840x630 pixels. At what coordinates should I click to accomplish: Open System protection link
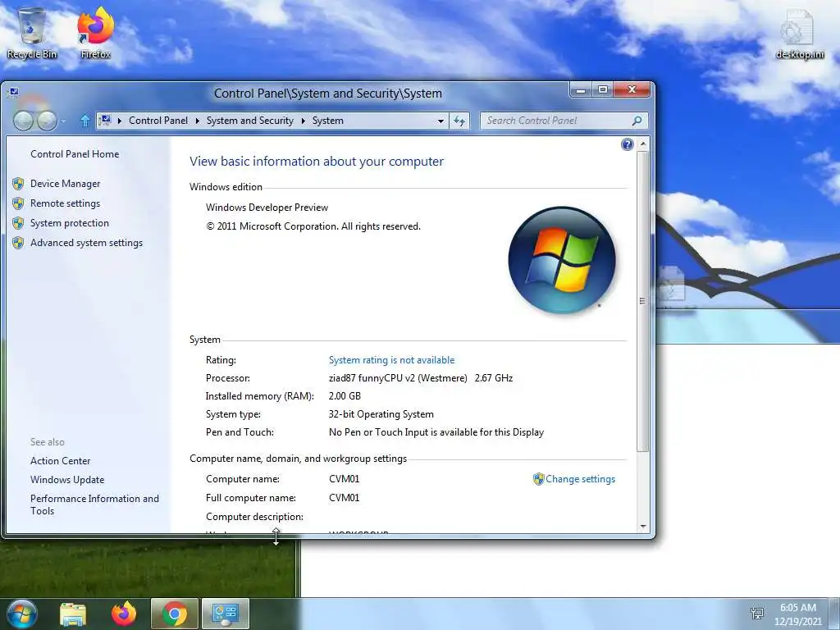click(70, 223)
